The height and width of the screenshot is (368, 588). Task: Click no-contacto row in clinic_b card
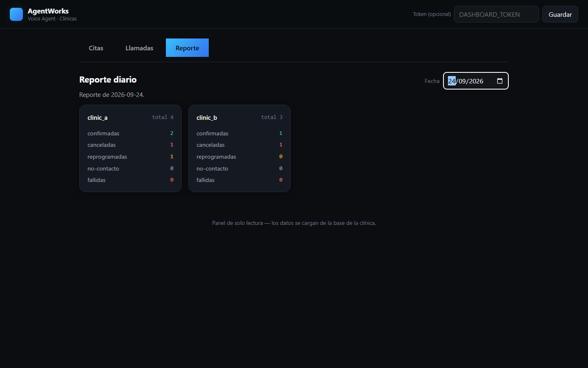[239, 168]
